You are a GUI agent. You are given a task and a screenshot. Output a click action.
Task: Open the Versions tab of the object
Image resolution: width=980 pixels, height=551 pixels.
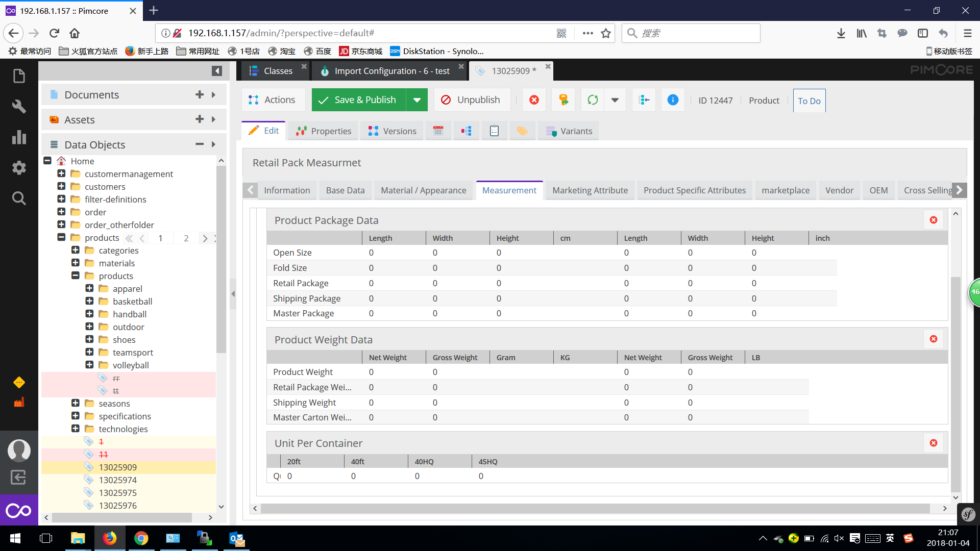tap(391, 131)
